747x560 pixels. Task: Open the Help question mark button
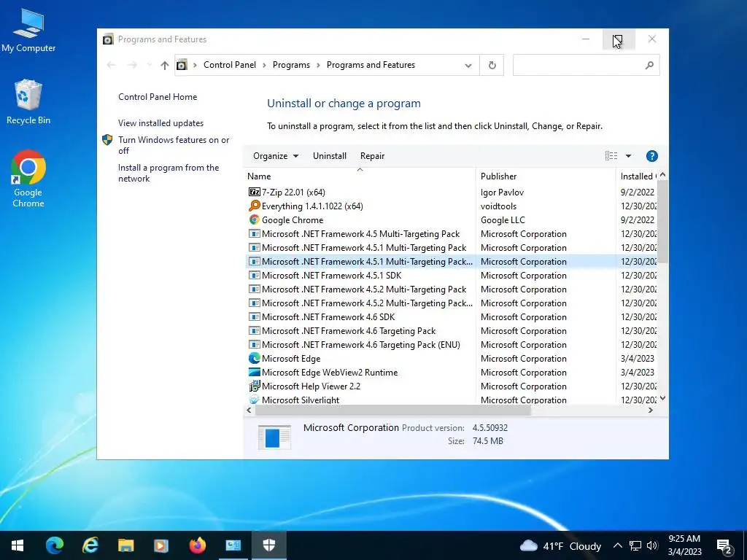coord(651,156)
